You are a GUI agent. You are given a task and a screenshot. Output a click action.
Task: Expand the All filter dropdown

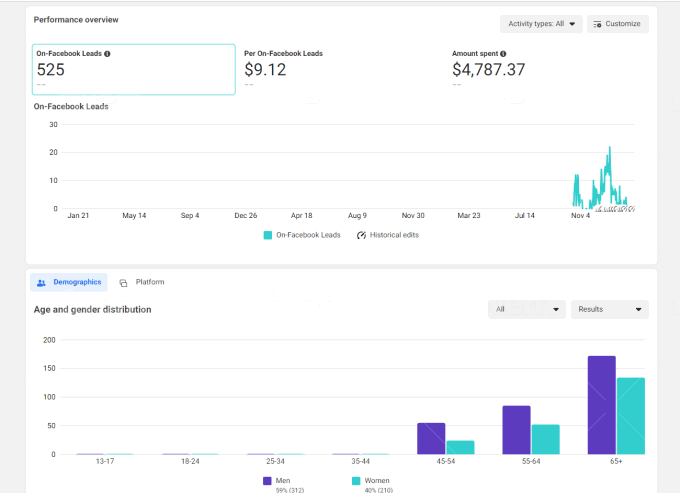point(526,310)
